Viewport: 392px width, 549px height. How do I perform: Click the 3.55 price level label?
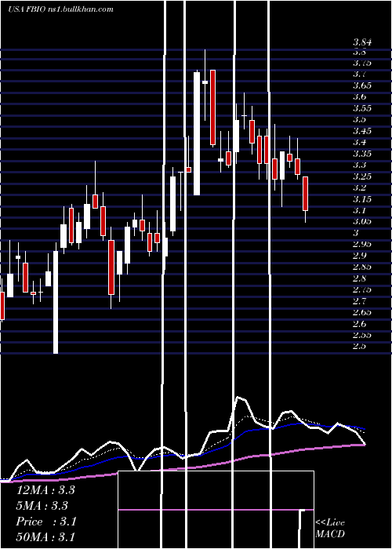pos(362,108)
